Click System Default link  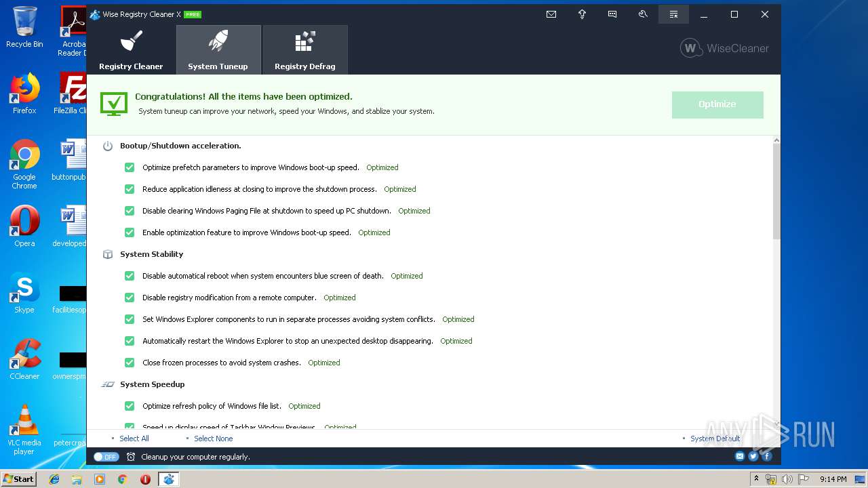click(x=715, y=439)
